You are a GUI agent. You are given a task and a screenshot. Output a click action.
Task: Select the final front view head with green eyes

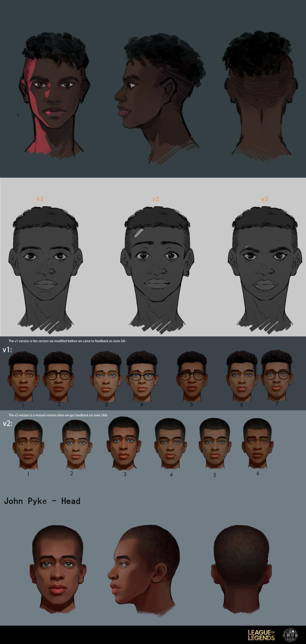click(58, 569)
